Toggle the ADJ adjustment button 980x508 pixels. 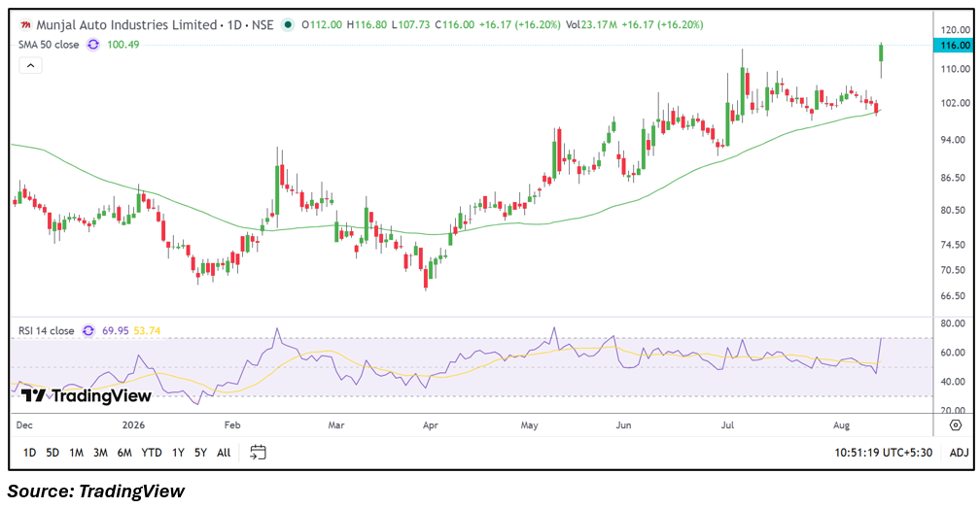coord(959,453)
